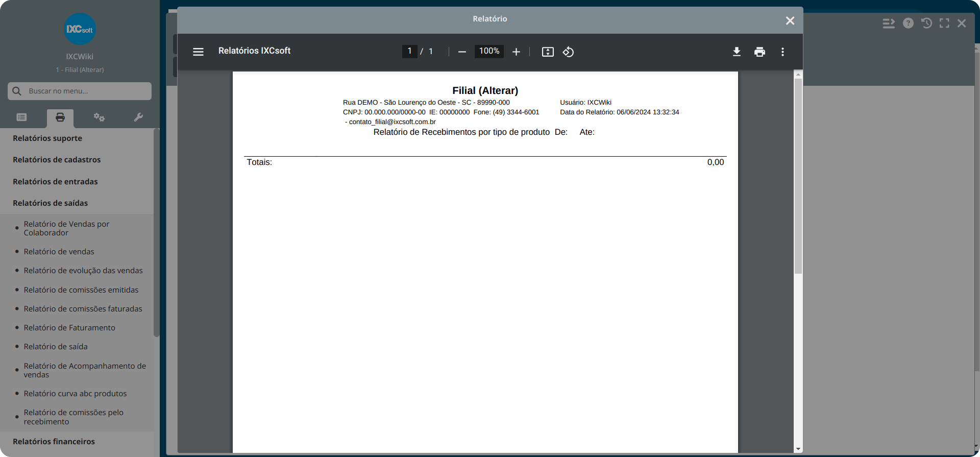The height and width of the screenshot is (457, 980).
Task: Open Relatório curva abc produtos
Action: coord(75,394)
